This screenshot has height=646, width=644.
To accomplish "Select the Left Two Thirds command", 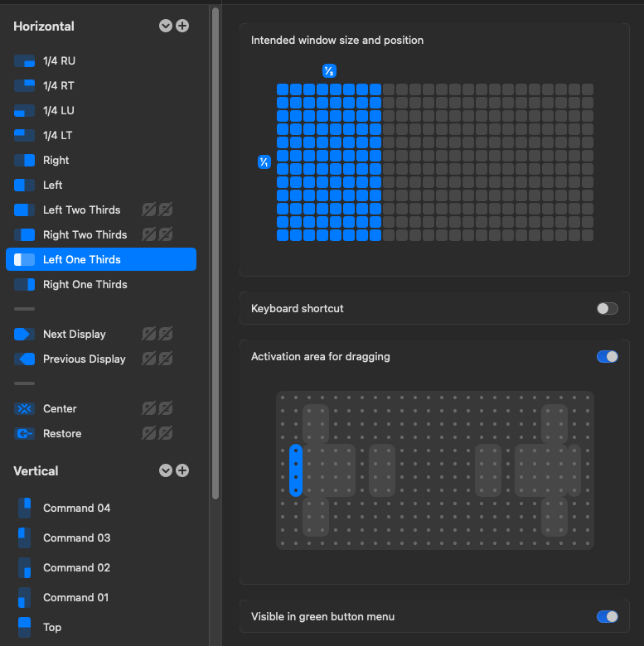I will [81, 210].
